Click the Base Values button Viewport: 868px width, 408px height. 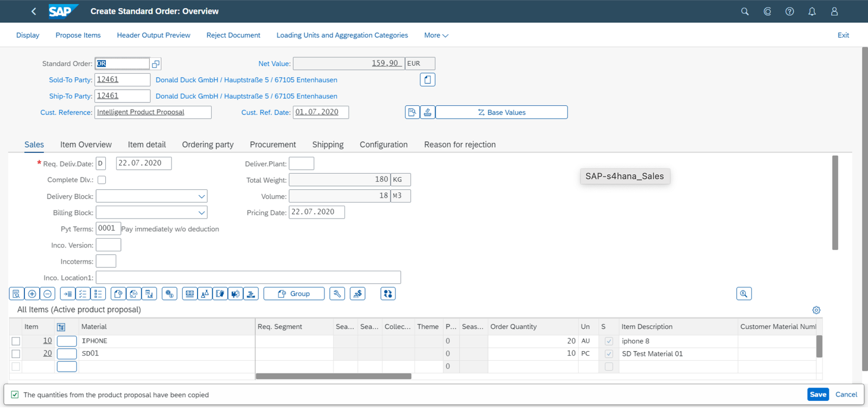point(501,112)
